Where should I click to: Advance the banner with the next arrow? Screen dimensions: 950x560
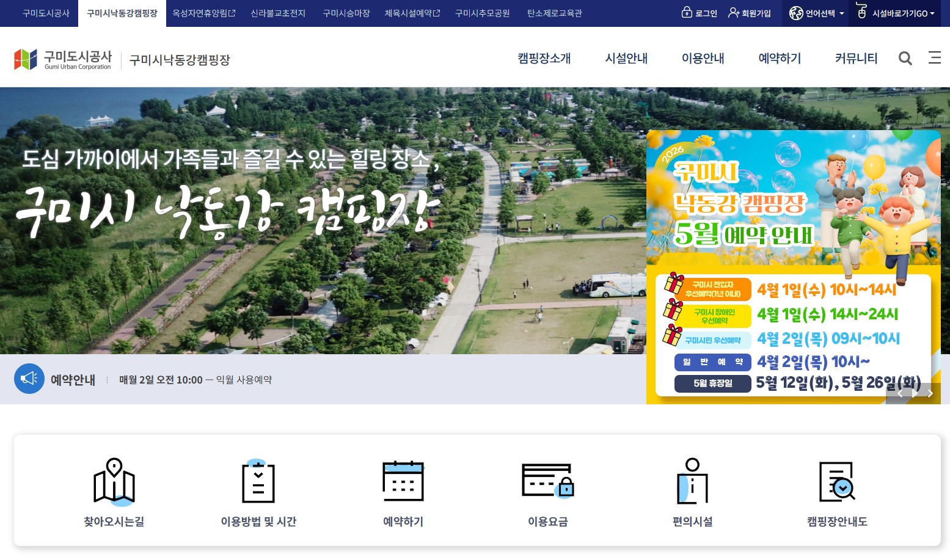(x=930, y=393)
